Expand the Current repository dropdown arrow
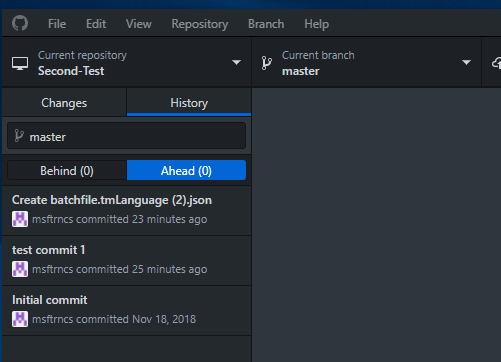The width and height of the screenshot is (501, 362). pos(236,62)
